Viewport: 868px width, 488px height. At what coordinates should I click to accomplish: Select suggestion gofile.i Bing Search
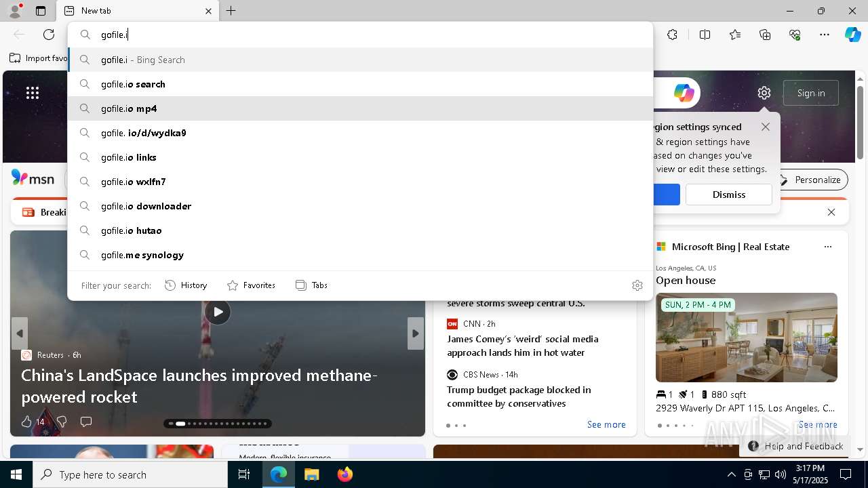(x=361, y=60)
